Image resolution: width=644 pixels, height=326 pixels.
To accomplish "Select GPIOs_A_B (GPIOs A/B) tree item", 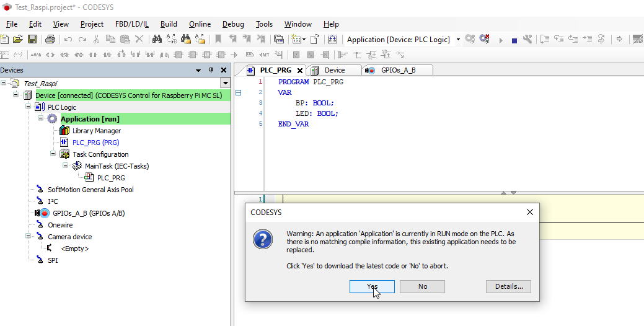I will pos(89,213).
